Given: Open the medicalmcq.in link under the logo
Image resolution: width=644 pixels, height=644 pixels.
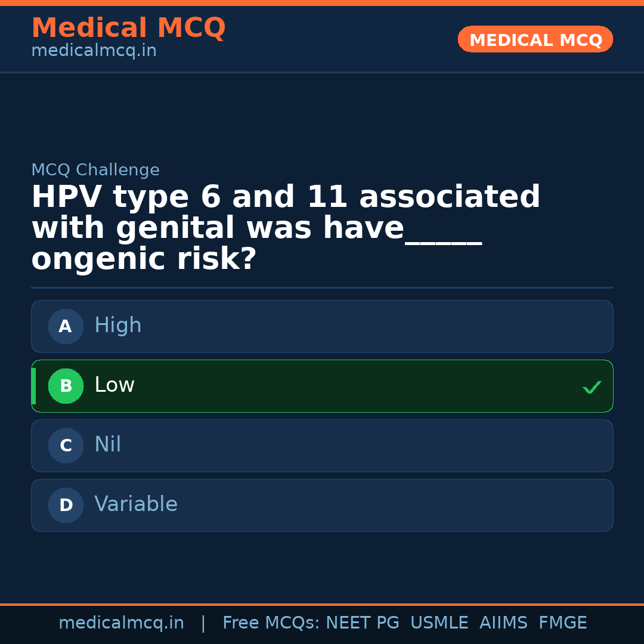Looking at the screenshot, I should point(93,51).
